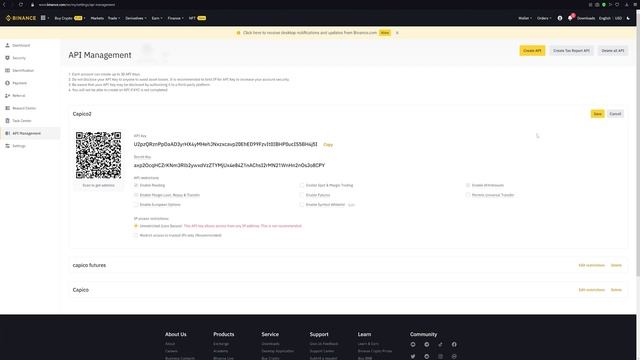Click the Security shield icon in sidebar

7,58
